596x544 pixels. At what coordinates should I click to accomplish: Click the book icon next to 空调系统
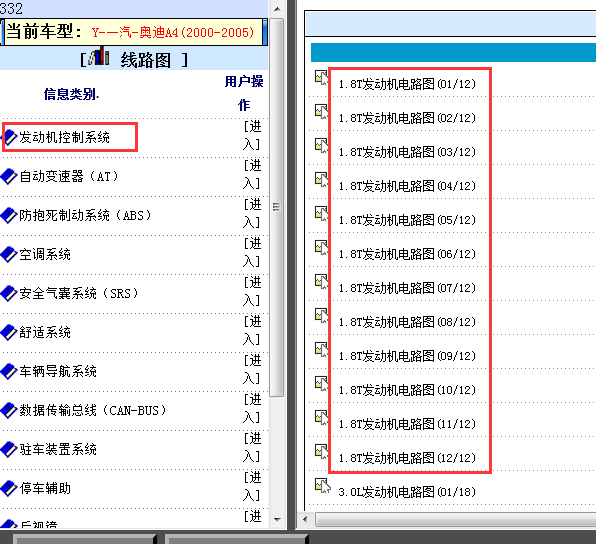coord(9,254)
